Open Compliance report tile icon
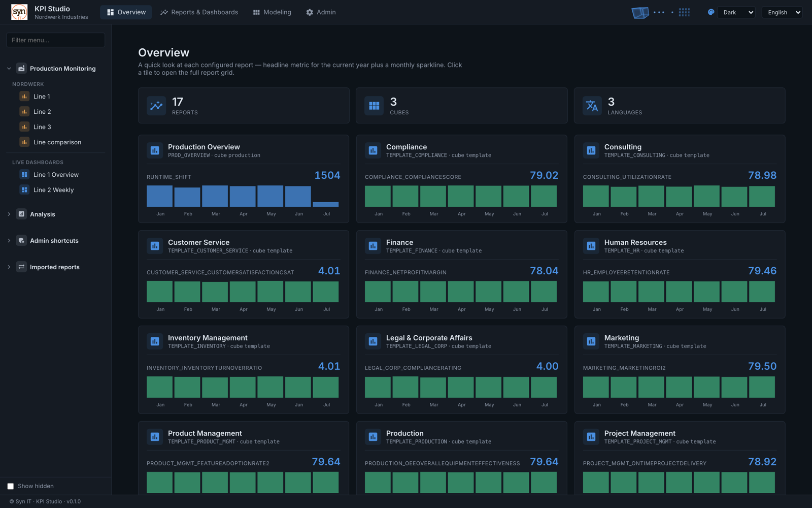The width and height of the screenshot is (812, 508). [373, 150]
